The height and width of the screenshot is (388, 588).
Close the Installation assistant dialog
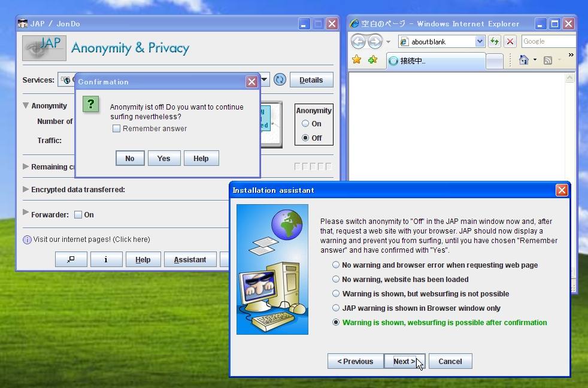pos(562,190)
